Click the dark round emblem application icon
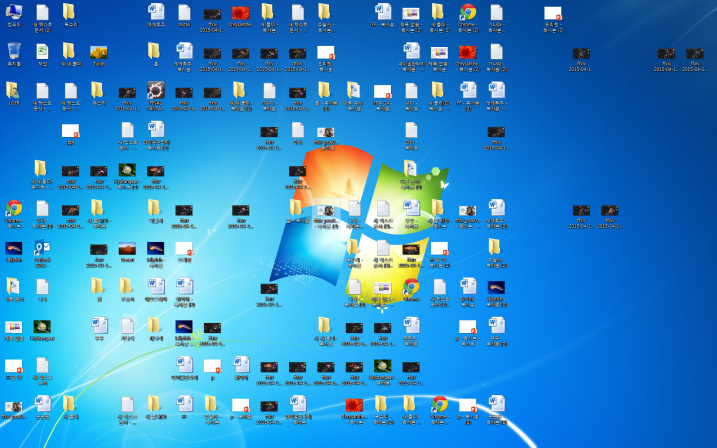Image resolution: width=717 pixels, height=448 pixels. coord(155,91)
